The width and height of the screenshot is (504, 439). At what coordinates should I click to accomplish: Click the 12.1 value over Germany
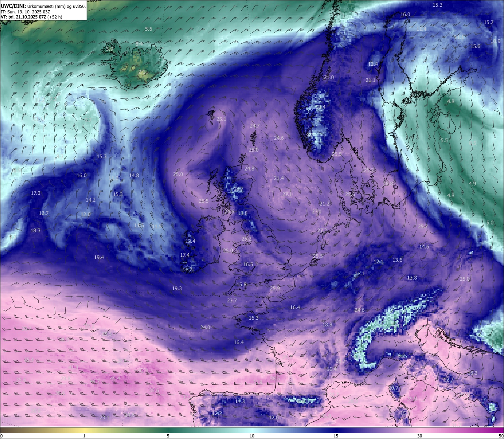pos(378,262)
